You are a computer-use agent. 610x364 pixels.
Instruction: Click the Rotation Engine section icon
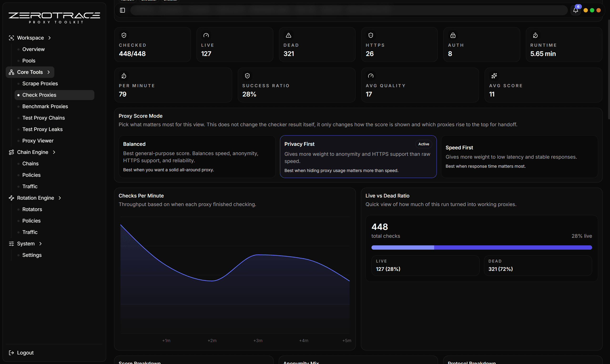point(11,198)
